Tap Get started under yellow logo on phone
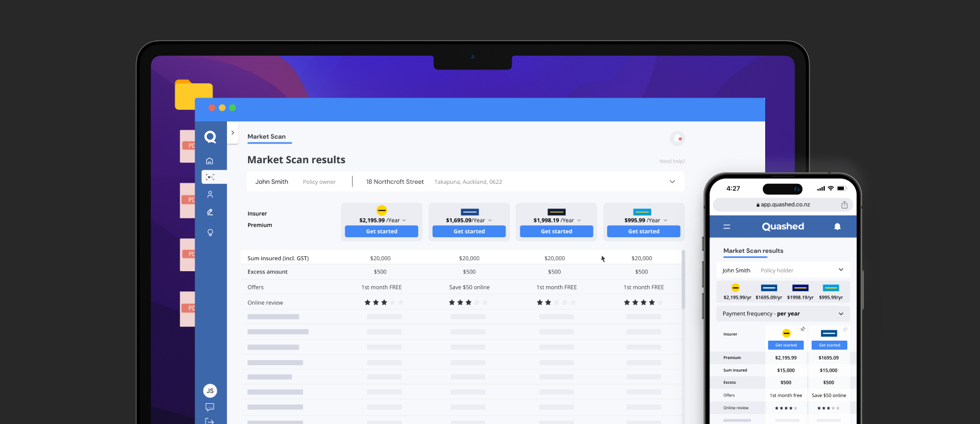This screenshot has width=980, height=424. click(x=786, y=345)
